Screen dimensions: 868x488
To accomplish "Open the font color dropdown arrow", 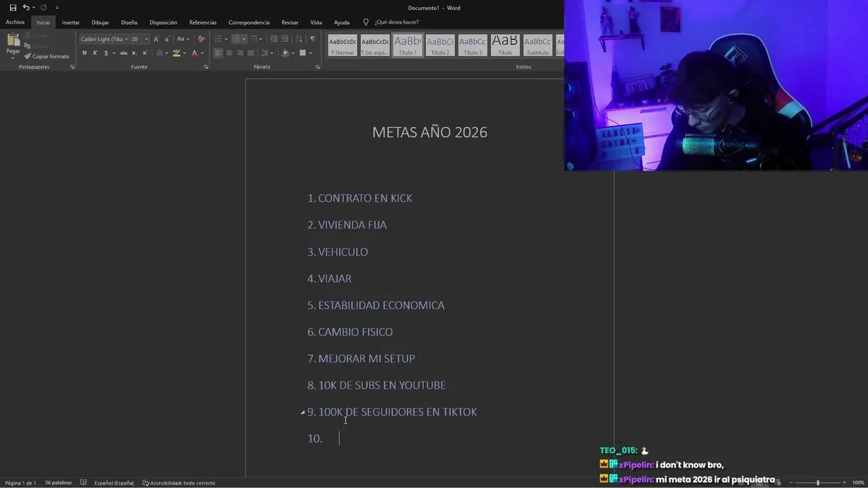I will 202,53.
